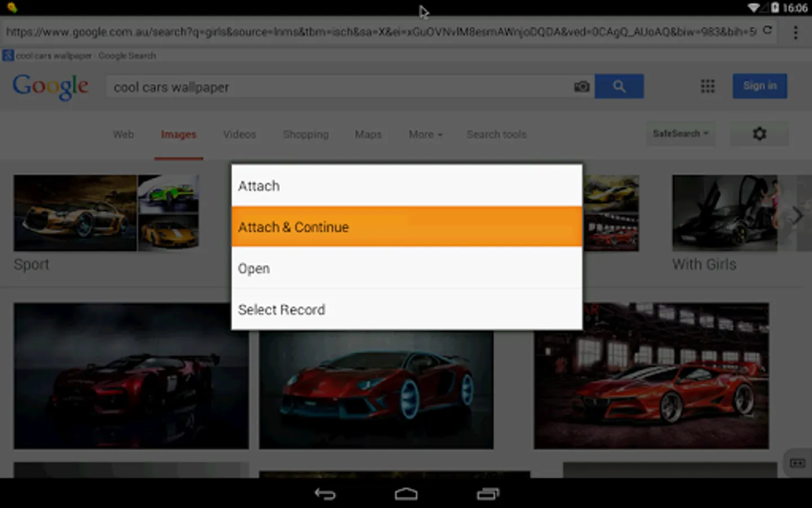Tap the battery status icon

775,7
